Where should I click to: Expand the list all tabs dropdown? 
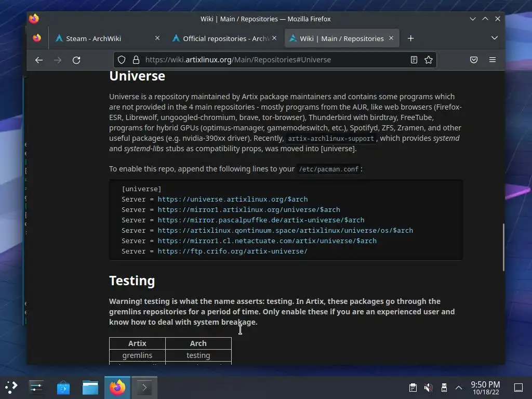(x=495, y=37)
